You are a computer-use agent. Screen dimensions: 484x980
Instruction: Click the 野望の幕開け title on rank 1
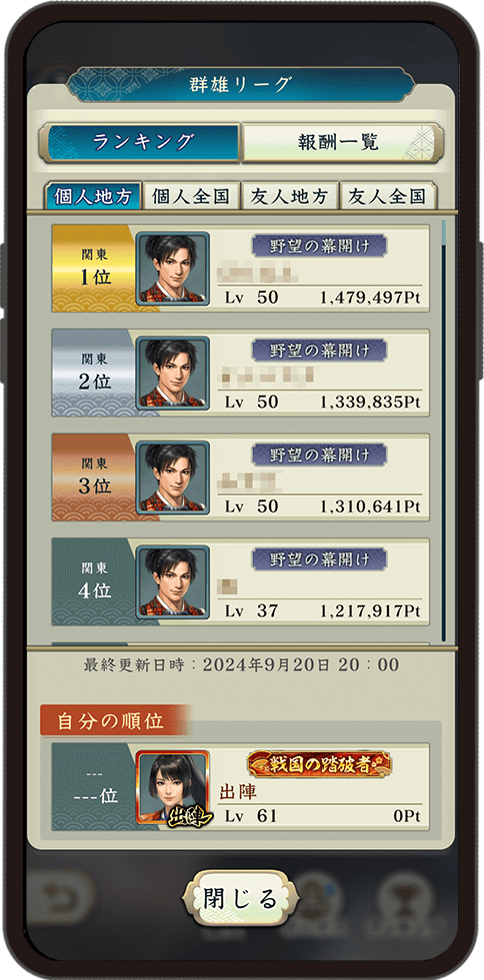[320, 246]
